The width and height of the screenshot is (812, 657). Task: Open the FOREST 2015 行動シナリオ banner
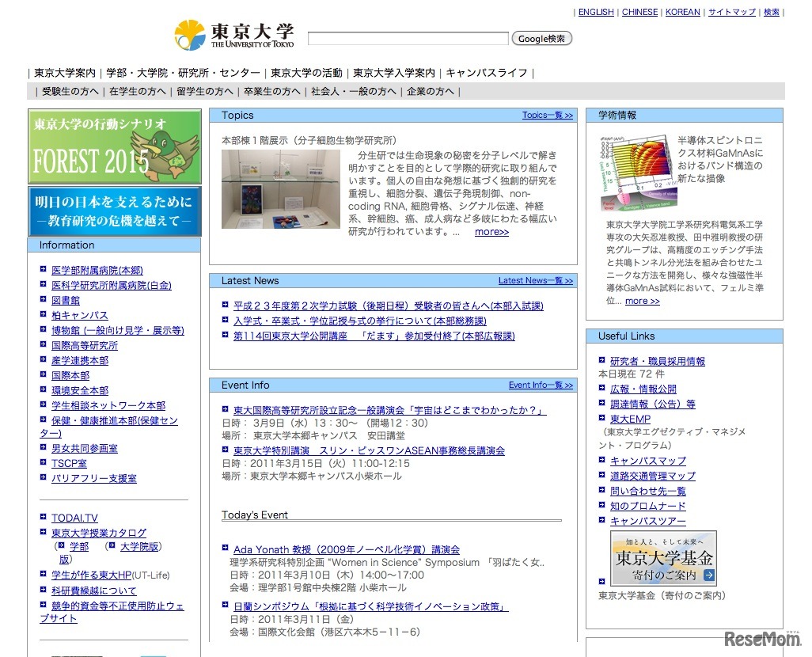coord(114,146)
